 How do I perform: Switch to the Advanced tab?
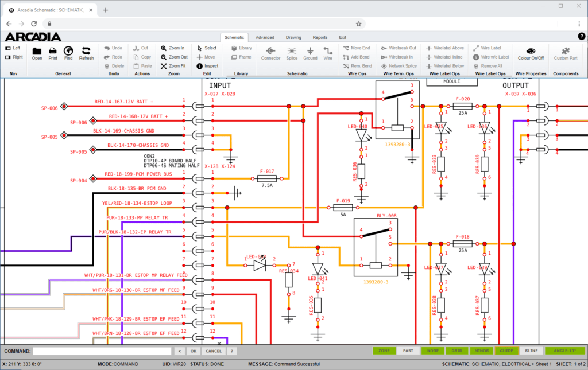click(265, 37)
